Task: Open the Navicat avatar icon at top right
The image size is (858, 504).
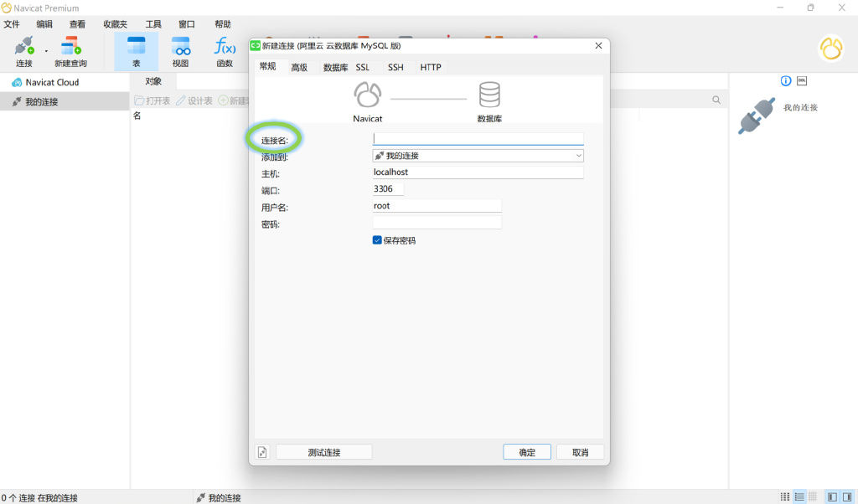Action: 830,48
